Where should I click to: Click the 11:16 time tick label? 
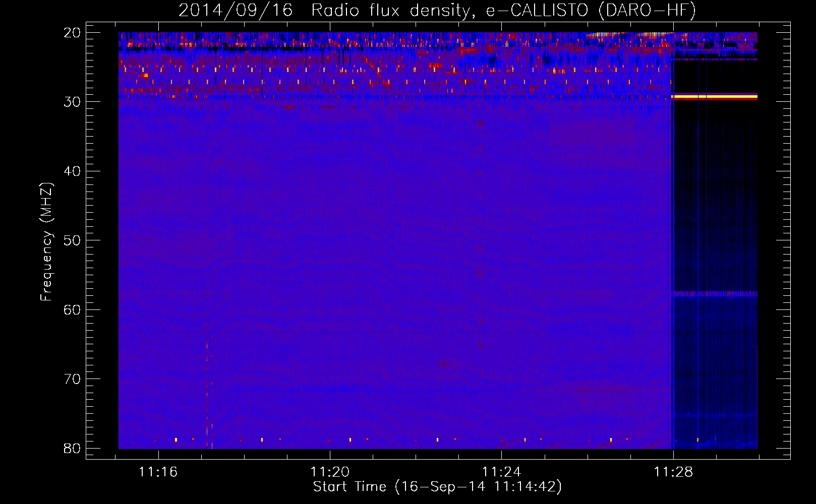158,472
